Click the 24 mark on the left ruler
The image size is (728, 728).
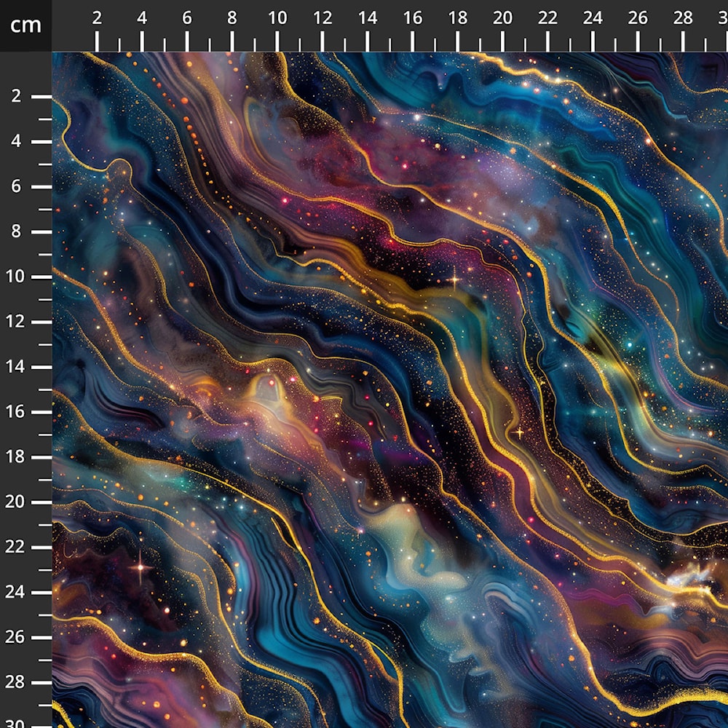click(17, 593)
